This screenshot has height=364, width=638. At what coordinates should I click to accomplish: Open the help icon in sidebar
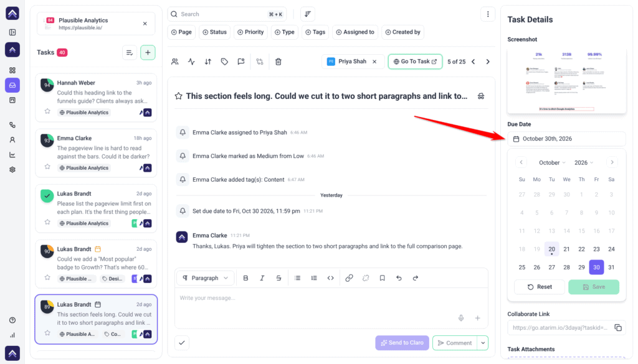click(12, 320)
